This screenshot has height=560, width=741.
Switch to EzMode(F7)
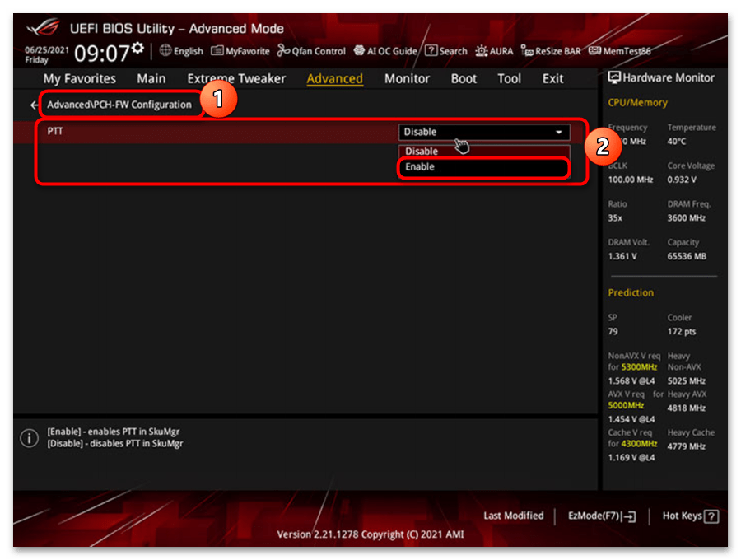[x=602, y=516]
